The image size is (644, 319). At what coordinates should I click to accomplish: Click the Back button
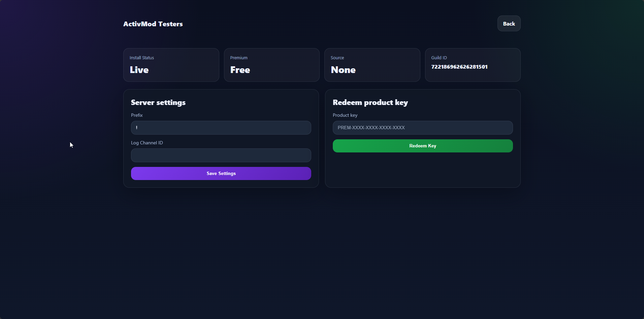click(509, 24)
